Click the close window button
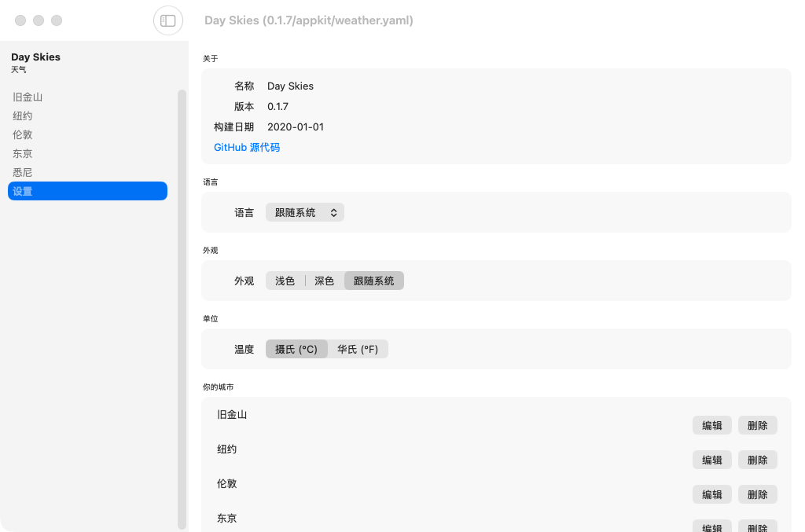This screenshot has height=532, width=805. (x=20, y=20)
